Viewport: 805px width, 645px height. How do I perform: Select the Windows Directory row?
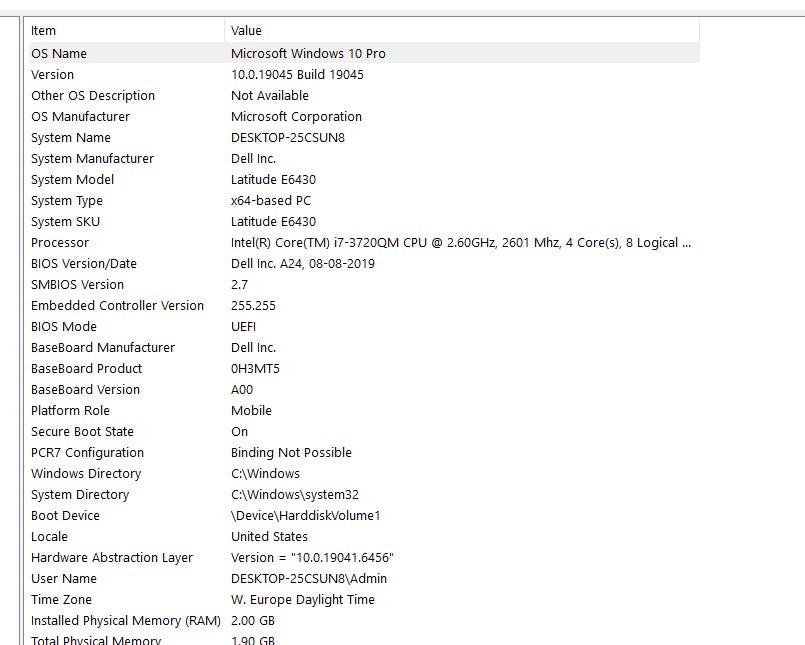[364, 473]
